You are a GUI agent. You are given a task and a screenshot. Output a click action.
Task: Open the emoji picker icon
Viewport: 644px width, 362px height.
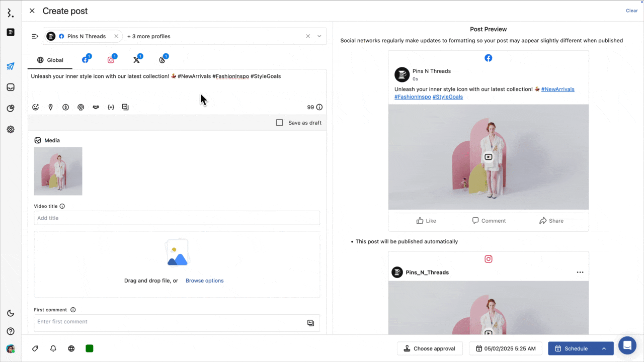36,107
